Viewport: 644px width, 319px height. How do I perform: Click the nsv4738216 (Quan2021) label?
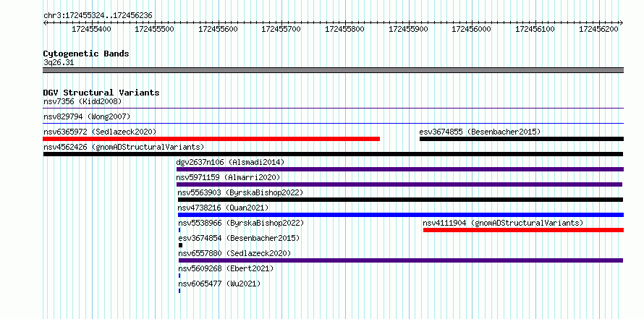point(223,208)
